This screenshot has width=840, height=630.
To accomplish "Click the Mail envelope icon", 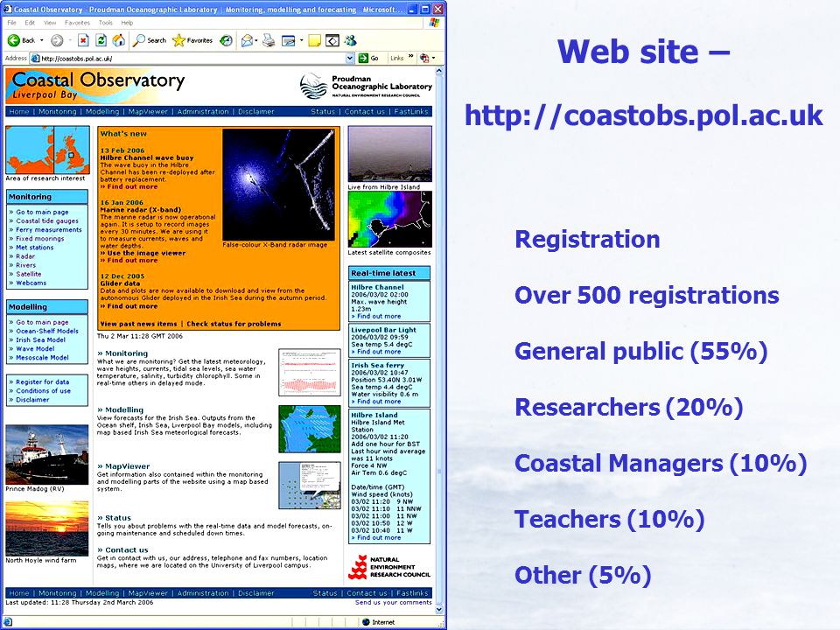I will pos(247,40).
